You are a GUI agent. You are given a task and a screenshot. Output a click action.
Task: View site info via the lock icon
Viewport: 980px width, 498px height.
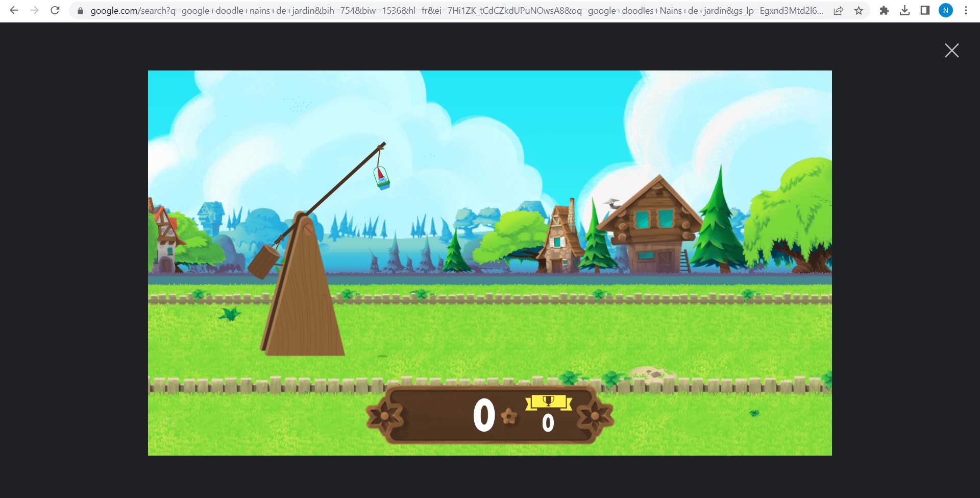pyautogui.click(x=80, y=11)
